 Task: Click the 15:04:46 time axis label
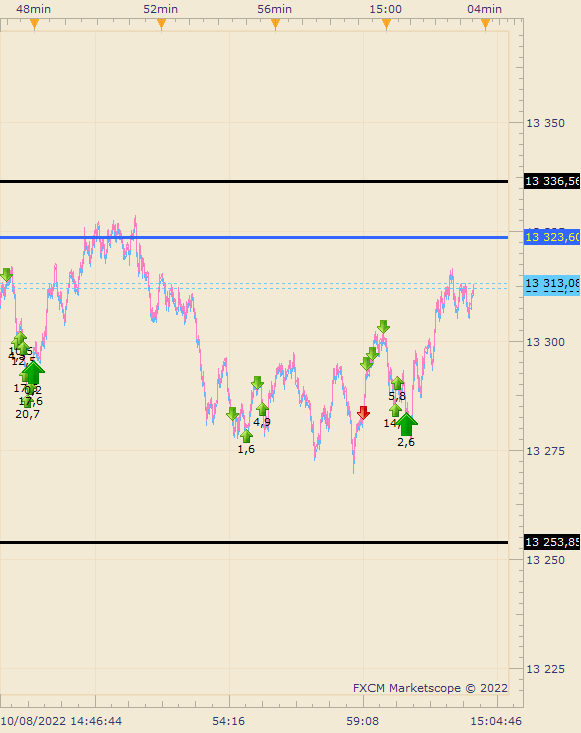tap(496, 721)
